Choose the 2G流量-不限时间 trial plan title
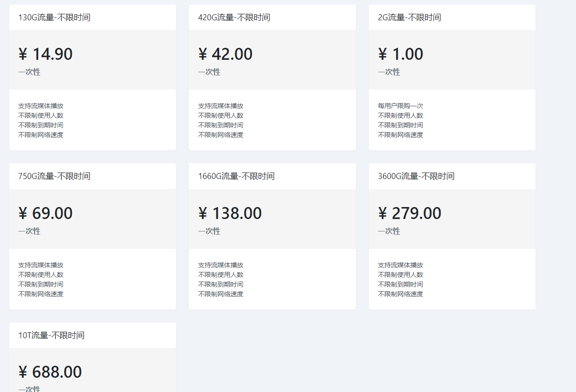576x392 pixels. pyautogui.click(x=409, y=17)
